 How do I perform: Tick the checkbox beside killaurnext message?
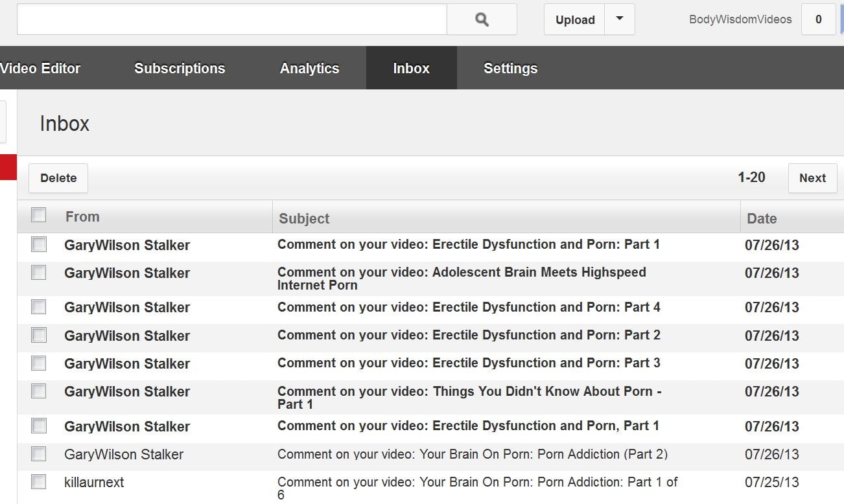[x=39, y=482]
